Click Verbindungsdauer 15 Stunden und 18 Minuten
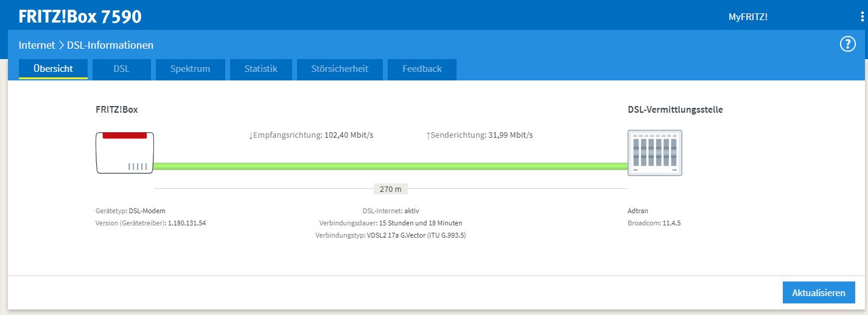The width and height of the screenshot is (868, 315). (x=391, y=223)
